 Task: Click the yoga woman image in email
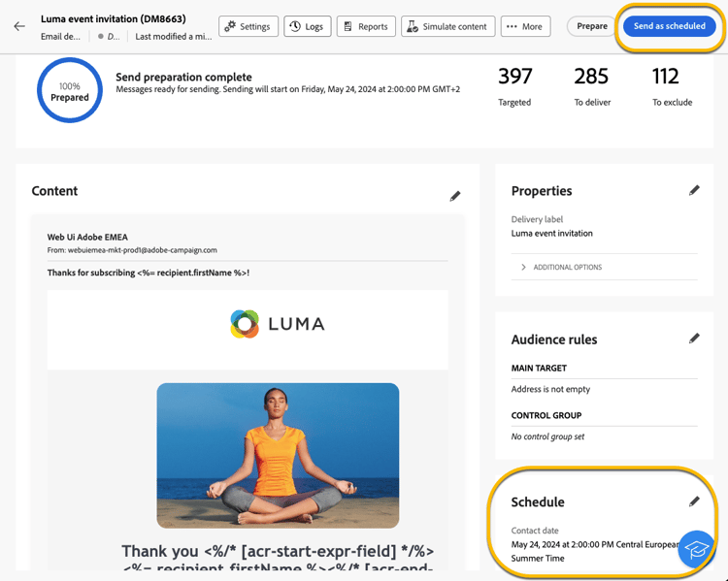pyautogui.click(x=278, y=455)
